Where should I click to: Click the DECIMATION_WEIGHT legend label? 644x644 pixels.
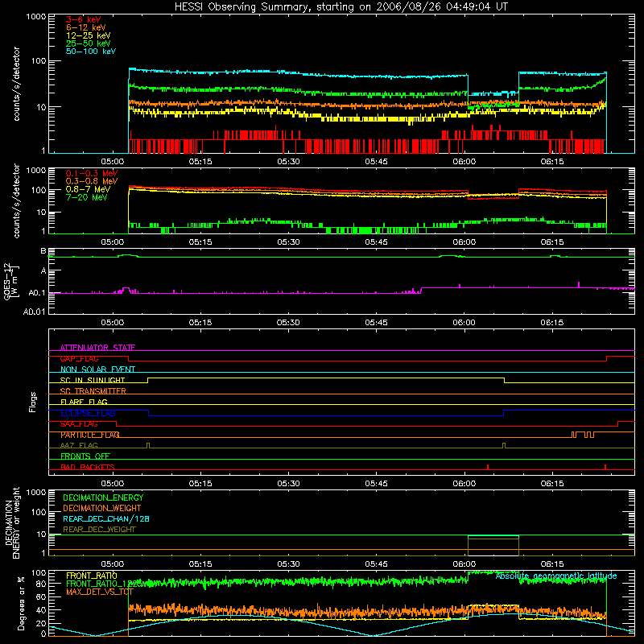point(102,508)
